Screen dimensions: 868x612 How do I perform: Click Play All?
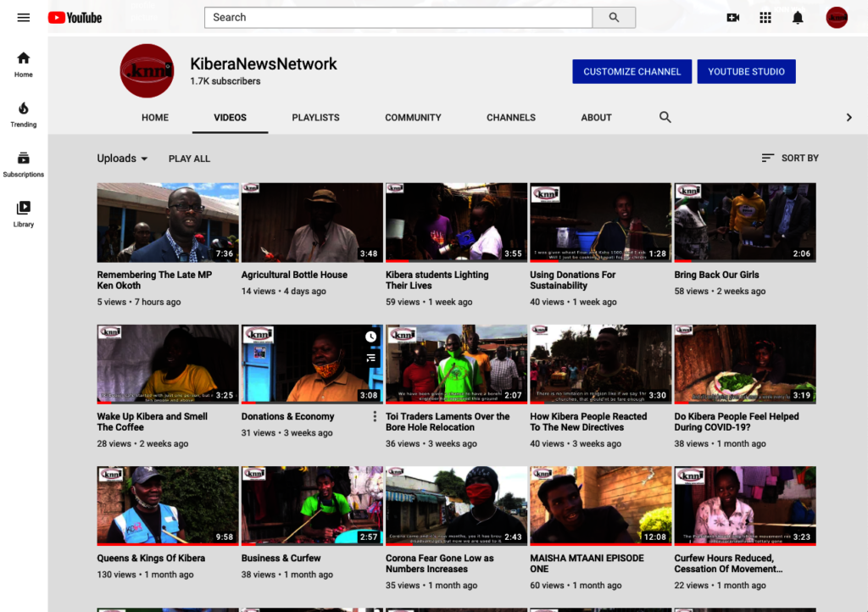pos(189,159)
